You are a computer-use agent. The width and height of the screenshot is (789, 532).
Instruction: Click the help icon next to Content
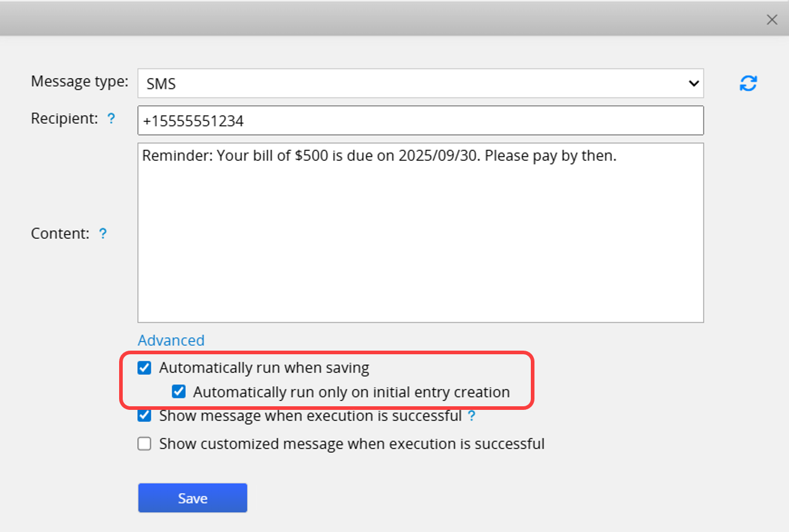point(103,233)
